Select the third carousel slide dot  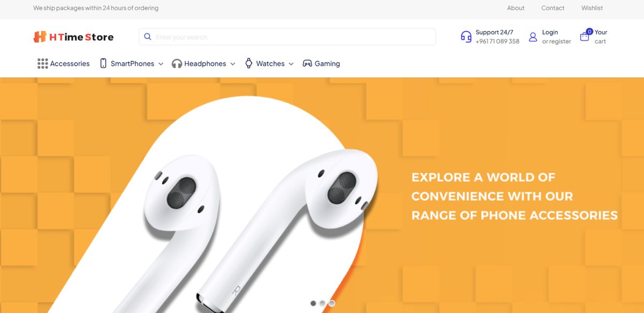pyautogui.click(x=332, y=303)
